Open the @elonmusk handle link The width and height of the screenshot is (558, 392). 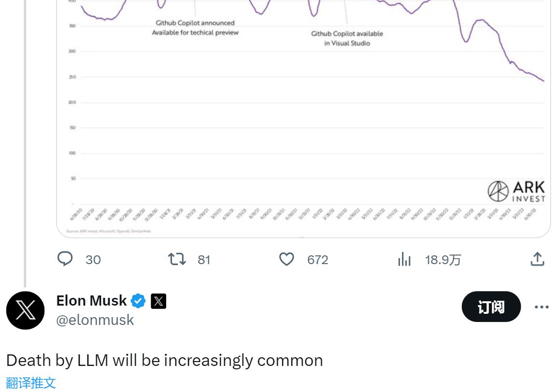[x=95, y=320]
